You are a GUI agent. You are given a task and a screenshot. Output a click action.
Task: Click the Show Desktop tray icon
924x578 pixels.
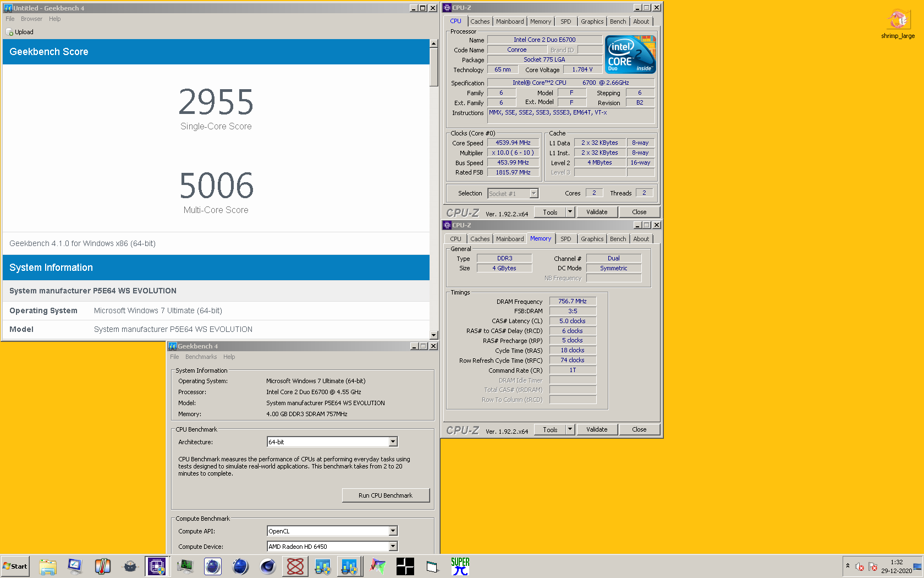click(x=917, y=566)
